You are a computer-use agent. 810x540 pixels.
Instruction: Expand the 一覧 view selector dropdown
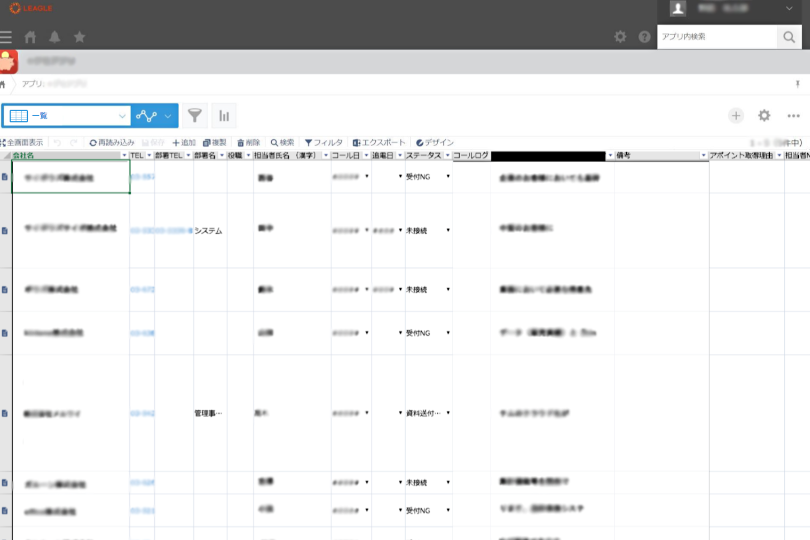coord(122,116)
